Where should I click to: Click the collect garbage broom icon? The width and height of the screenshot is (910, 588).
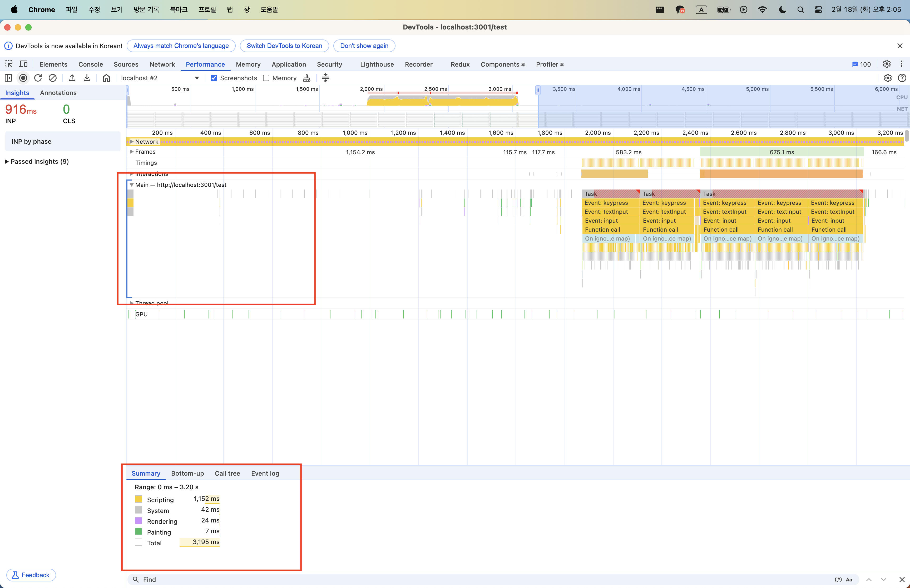pyautogui.click(x=307, y=78)
